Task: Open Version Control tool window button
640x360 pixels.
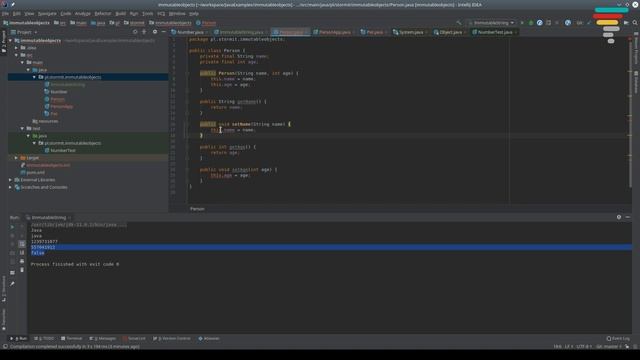Action: (171, 339)
